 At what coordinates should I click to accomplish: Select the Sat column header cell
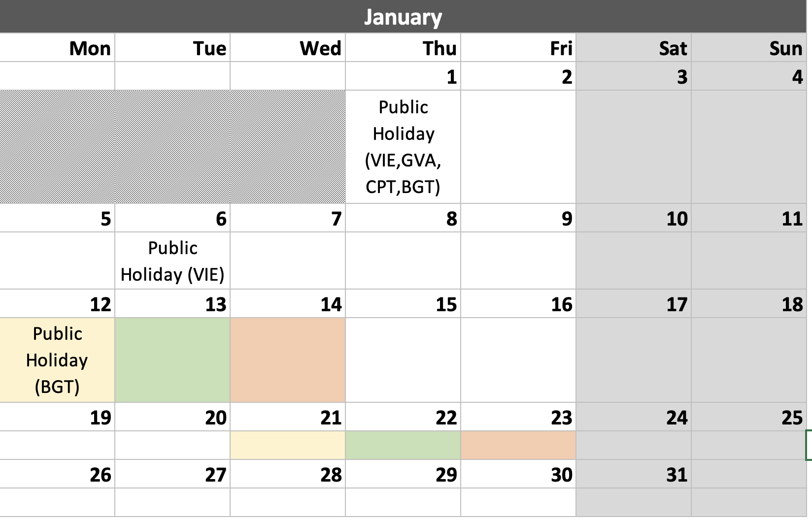coord(634,48)
